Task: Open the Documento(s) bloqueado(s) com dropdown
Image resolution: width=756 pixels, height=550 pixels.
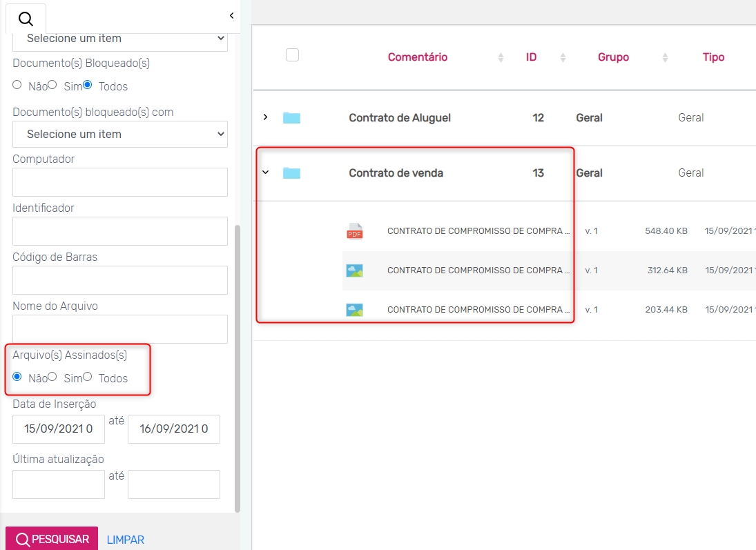Action: click(120, 134)
